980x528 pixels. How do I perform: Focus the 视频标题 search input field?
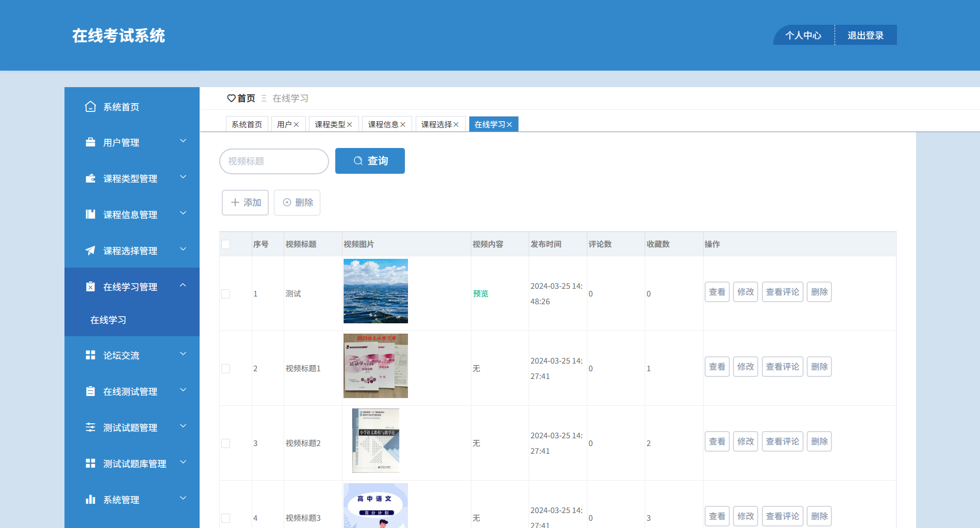click(x=274, y=161)
